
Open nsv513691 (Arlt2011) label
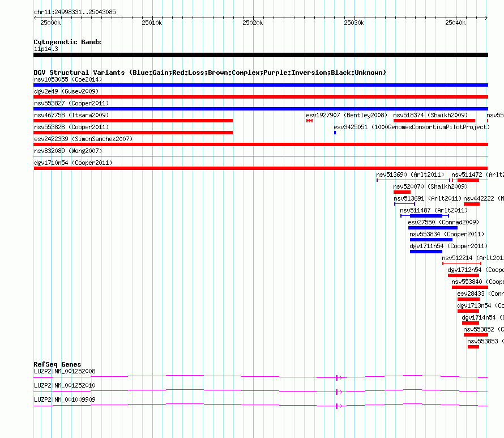click(x=428, y=198)
